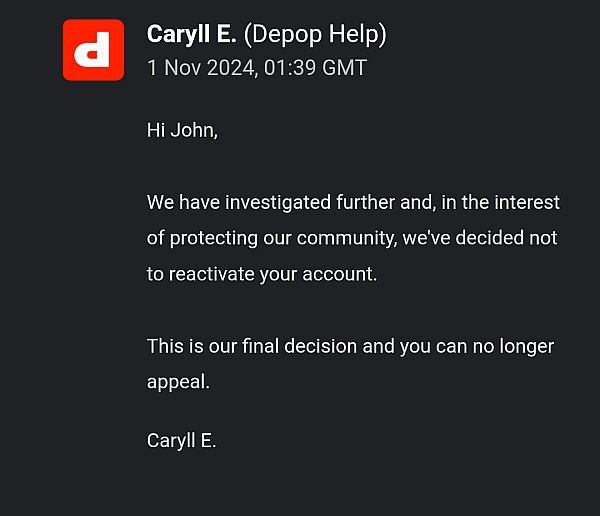Viewport: 600px width, 516px height.
Task: Click the word 'protecting' in the message
Action: [x=214, y=238]
